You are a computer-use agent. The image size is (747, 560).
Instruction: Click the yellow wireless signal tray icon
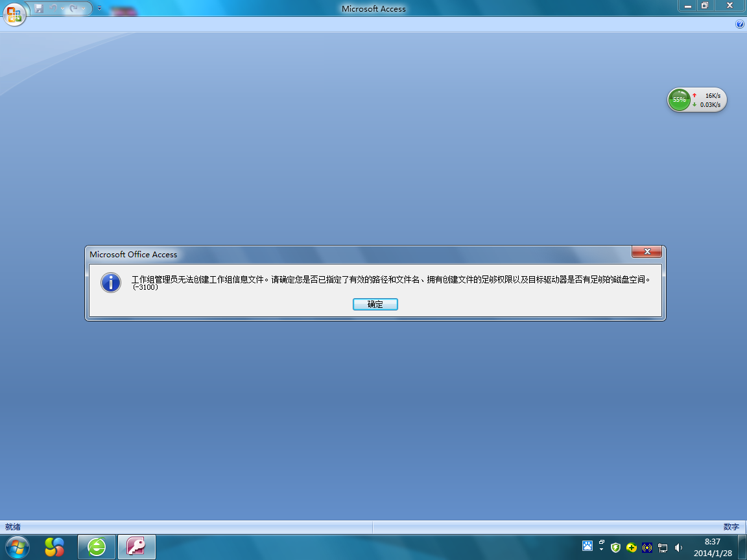pos(647,548)
